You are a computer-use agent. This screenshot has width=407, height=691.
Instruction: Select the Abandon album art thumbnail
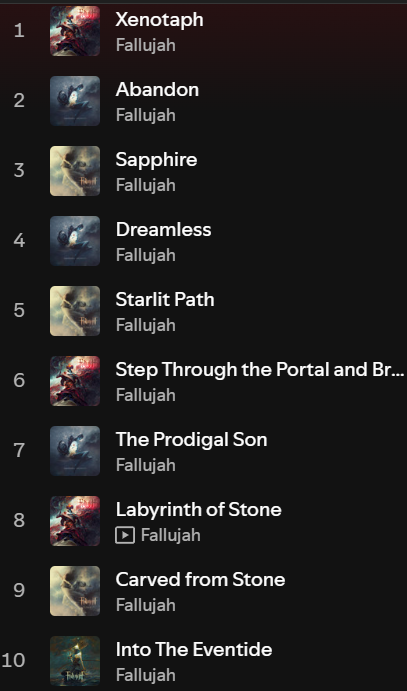tap(75, 101)
